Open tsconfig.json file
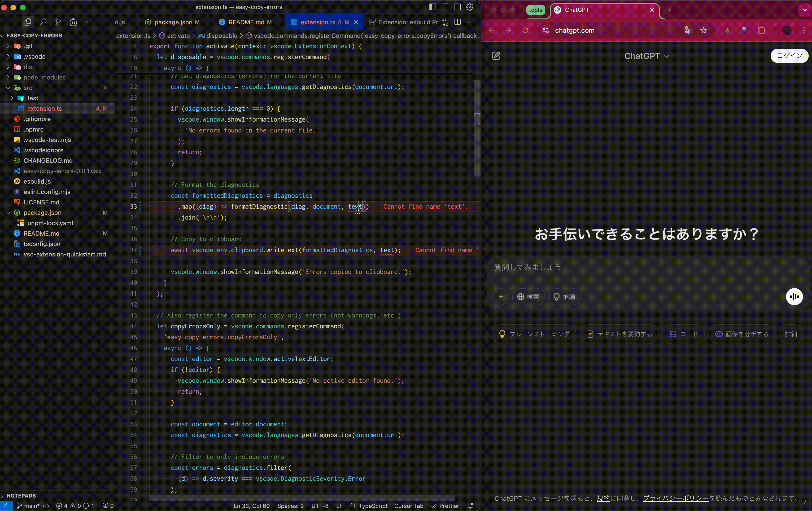 click(57, 244)
